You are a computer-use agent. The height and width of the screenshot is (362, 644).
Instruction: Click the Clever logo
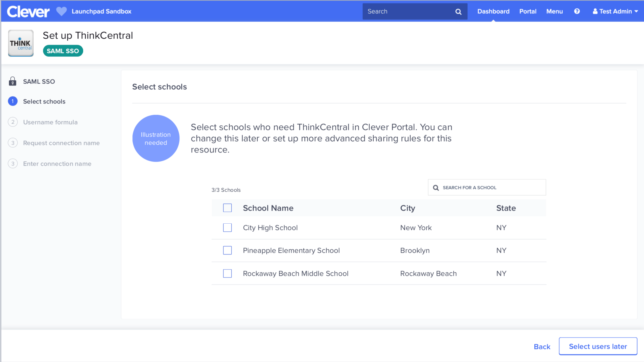click(x=28, y=12)
